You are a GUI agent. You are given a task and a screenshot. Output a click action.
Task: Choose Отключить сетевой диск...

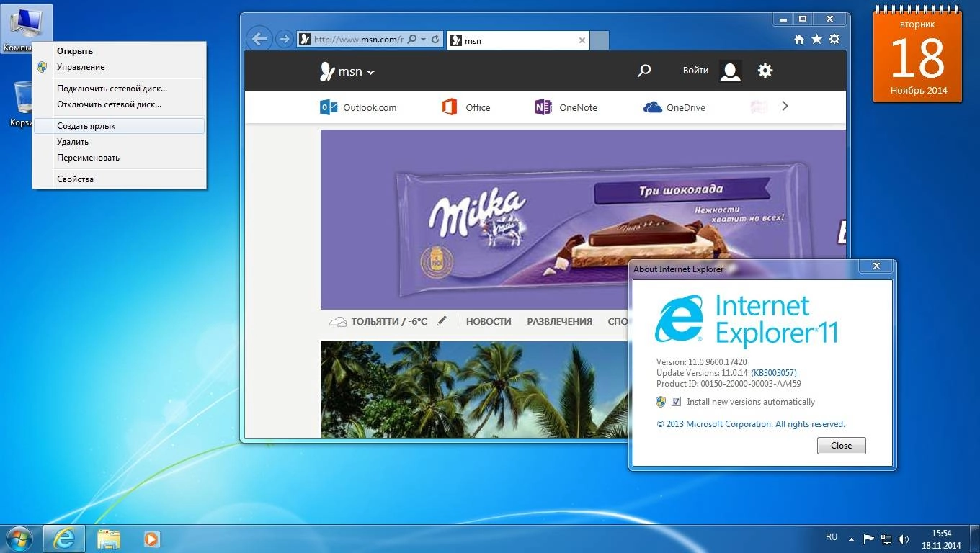tap(120, 104)
